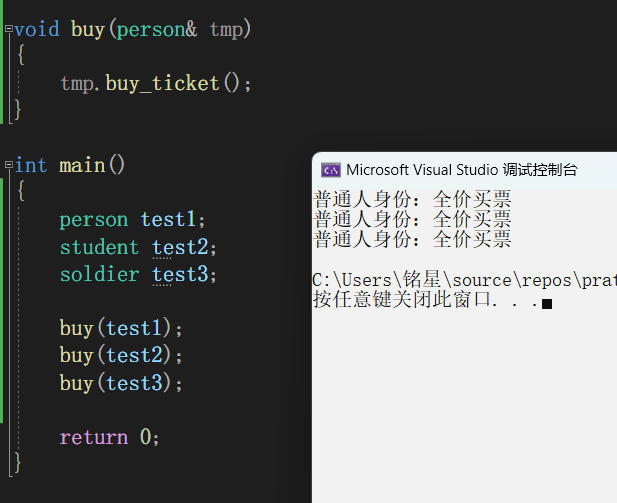Viewport: 617px width, 503px height.
Task: Click the debug console window icon
Action: coord(330,170)
